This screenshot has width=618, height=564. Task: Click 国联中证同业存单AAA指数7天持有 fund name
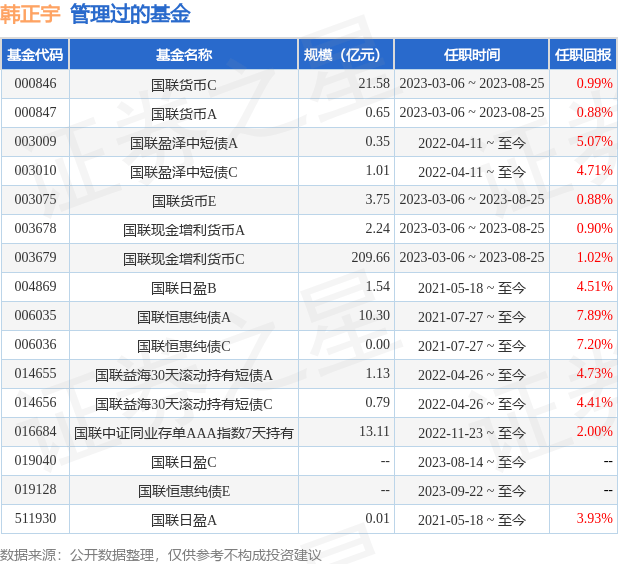point(184,432)
